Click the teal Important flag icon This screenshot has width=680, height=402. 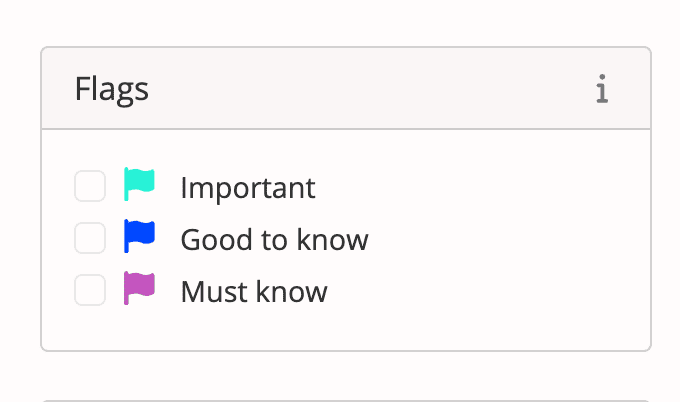pyautogui.click(x=139, y=184)
